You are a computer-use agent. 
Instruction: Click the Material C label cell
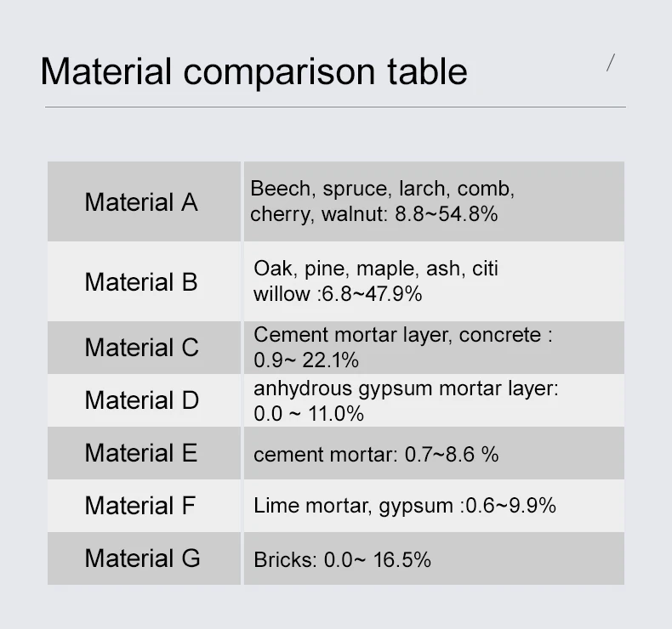(141, 348)
